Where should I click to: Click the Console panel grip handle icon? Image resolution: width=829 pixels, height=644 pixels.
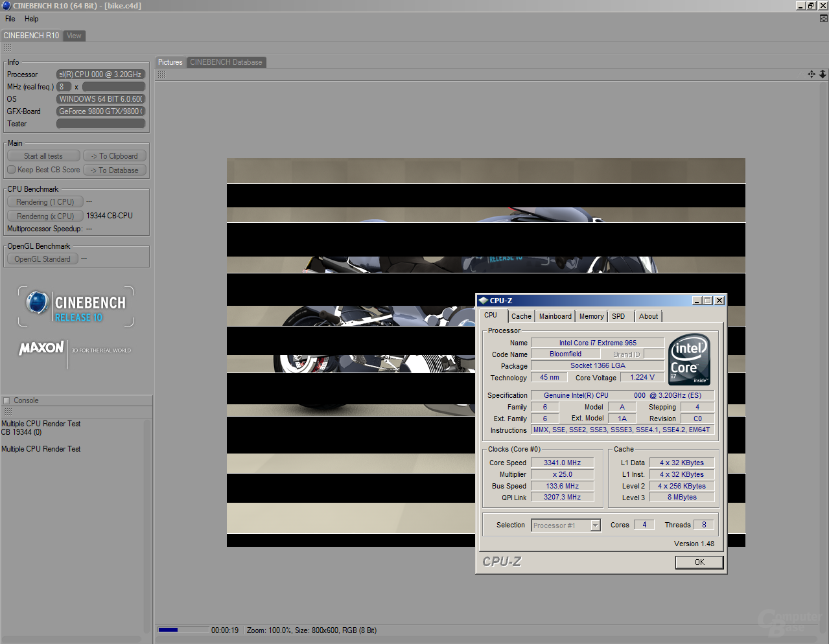click(x=8, y=412)
